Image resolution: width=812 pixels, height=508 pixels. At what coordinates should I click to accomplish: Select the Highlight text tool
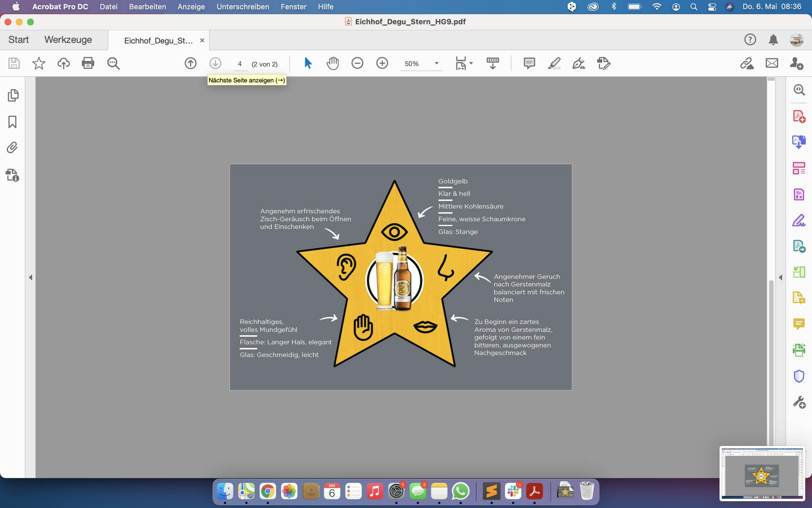(x=554, y=63)
